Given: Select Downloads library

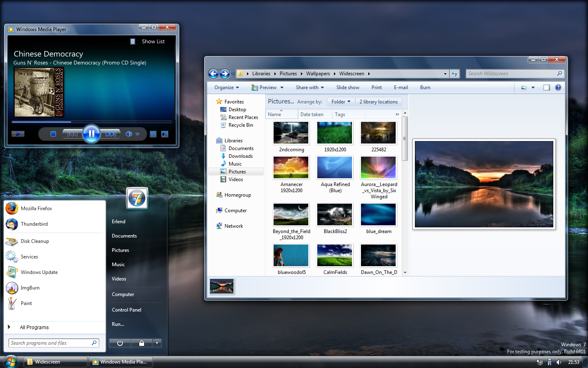Looking at the screenshot, I should pyautogui.click(x=236, y=156).
